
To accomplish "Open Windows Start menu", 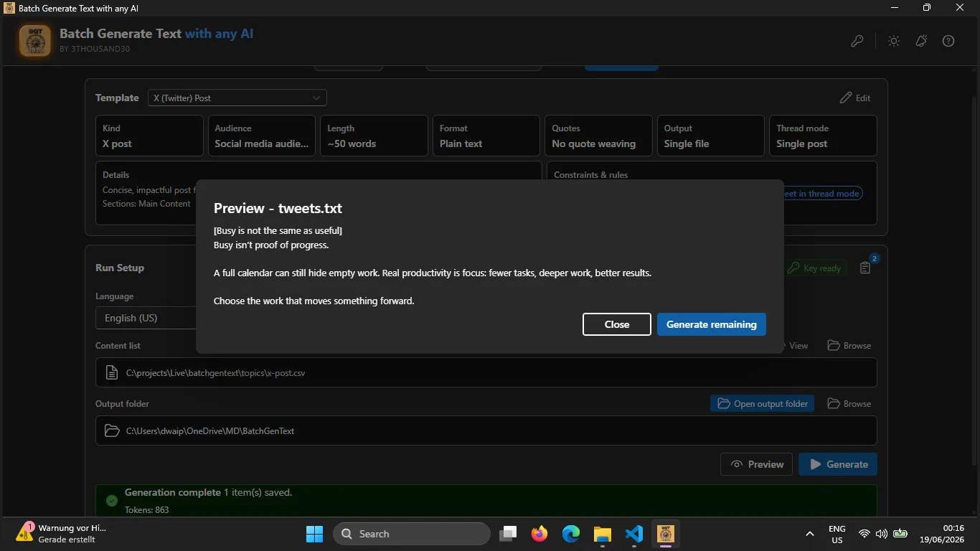I will click(x=314, y=534).
